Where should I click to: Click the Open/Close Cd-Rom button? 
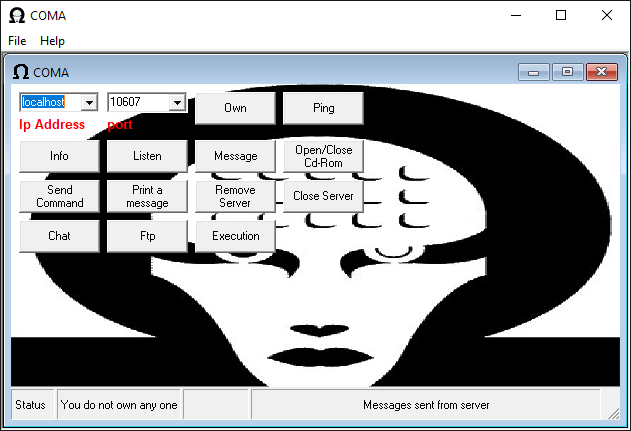[x=323, y=156]
